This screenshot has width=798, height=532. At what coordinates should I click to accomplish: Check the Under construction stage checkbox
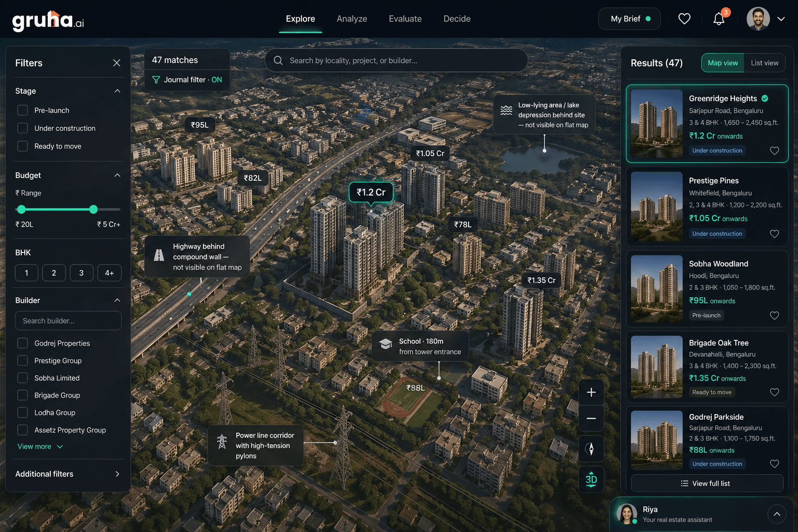coord(22,128)
